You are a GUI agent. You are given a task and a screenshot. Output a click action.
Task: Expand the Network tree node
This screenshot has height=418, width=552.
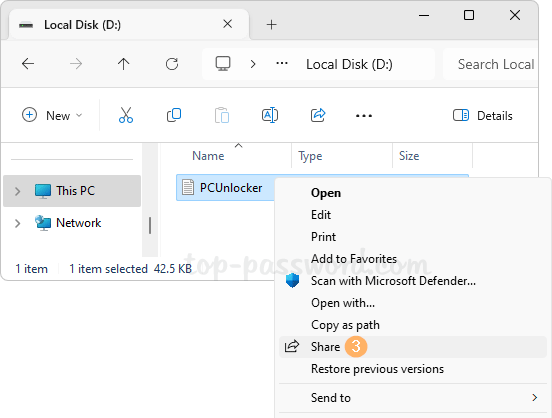click(18, 223)
